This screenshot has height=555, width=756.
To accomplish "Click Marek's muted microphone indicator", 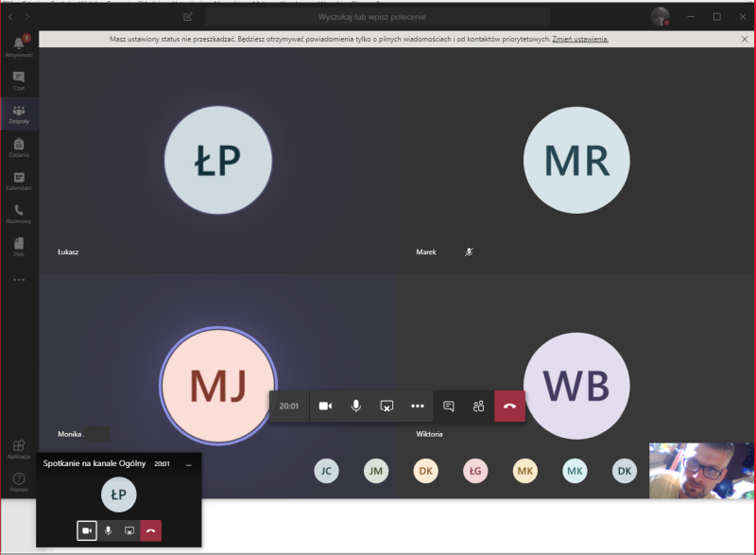I will tap(469, 251).
